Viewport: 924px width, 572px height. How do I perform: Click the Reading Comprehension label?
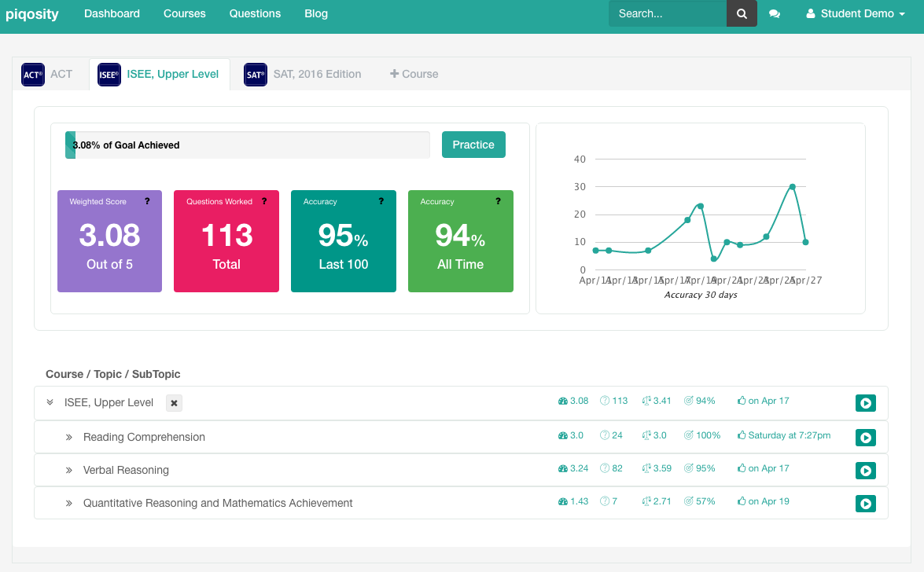[145, 437]
